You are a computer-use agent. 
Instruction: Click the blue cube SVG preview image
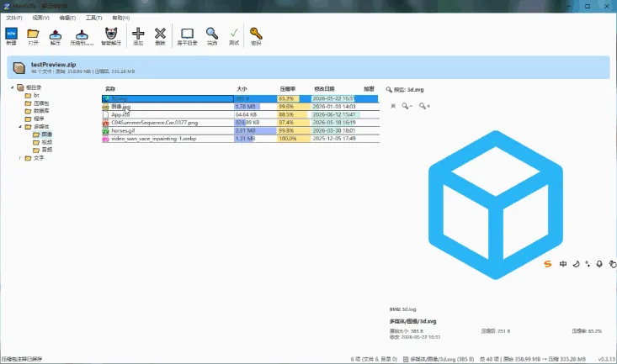click(x=496, y=205)
